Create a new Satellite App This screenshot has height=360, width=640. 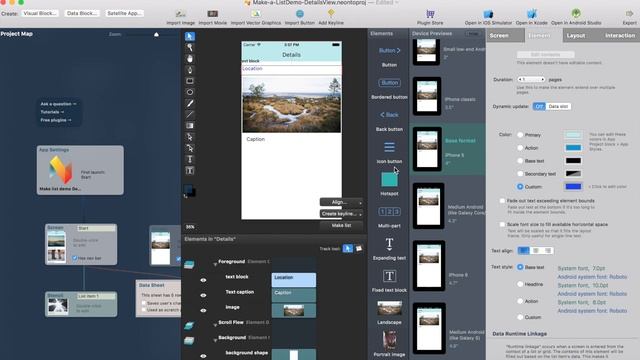click(x=124, y=13)
